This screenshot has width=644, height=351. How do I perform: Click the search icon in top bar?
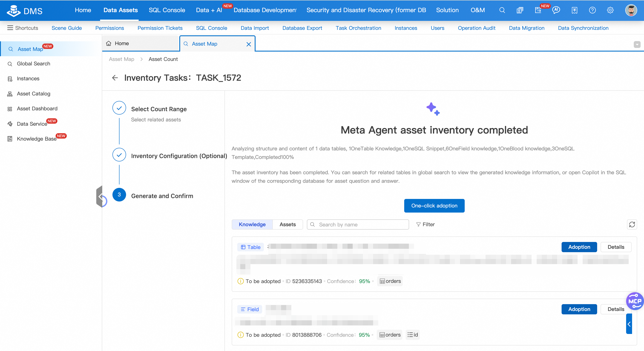[x=502, y=10]
